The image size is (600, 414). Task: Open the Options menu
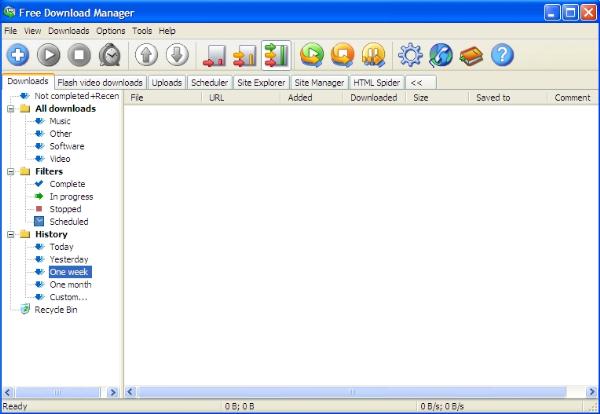[111, 31]
